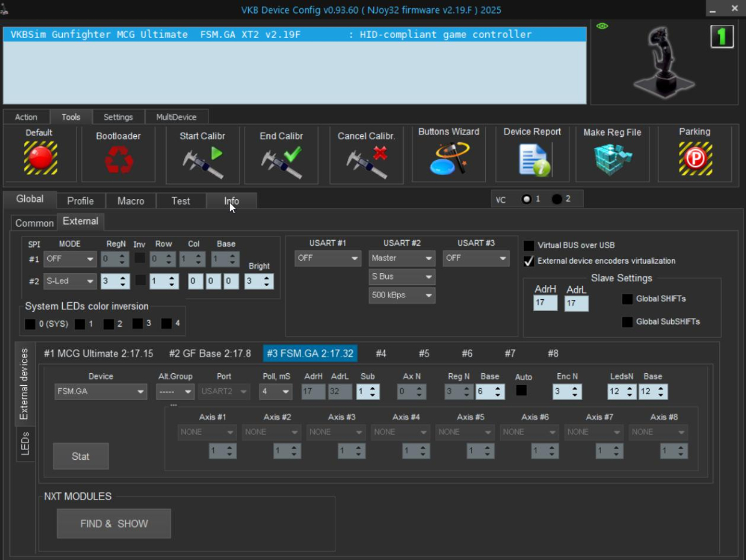
Task: Select VC radio option 2
Action: 557,199
